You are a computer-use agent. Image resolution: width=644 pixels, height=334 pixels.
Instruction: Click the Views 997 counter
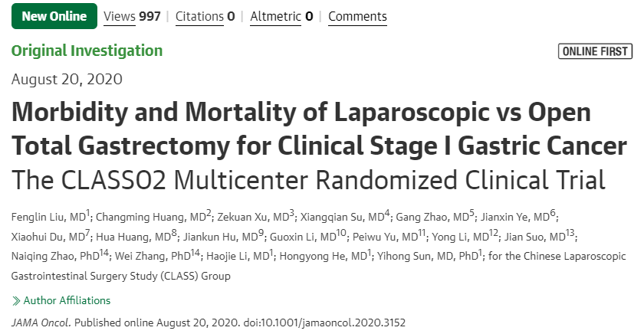[x=132, y=16]
